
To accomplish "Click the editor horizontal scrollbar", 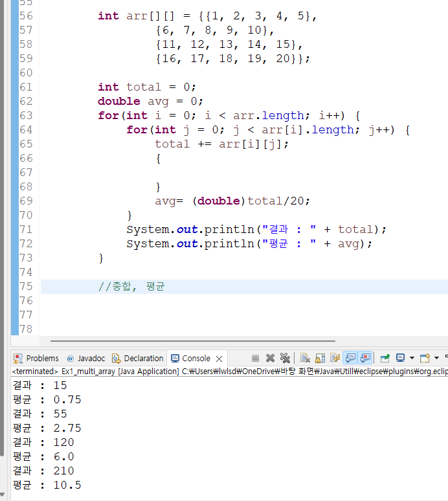I will [193, 341].
